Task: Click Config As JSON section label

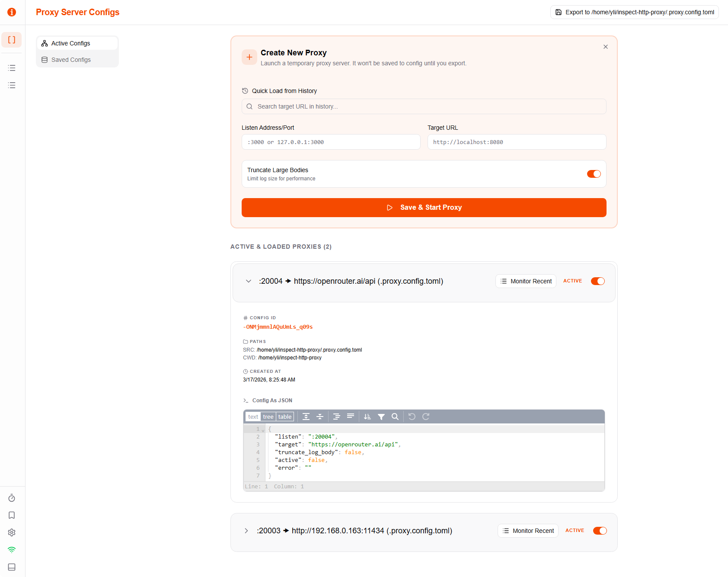Action: (272, 401)
